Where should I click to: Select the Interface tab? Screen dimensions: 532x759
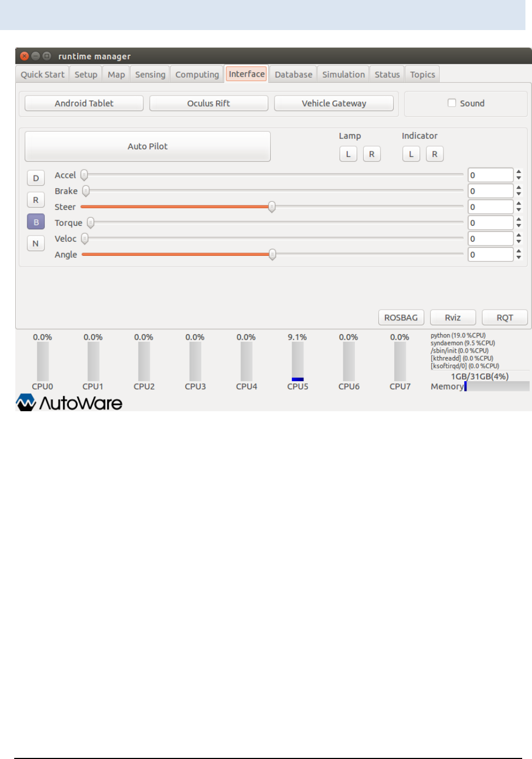pos(247,74)
